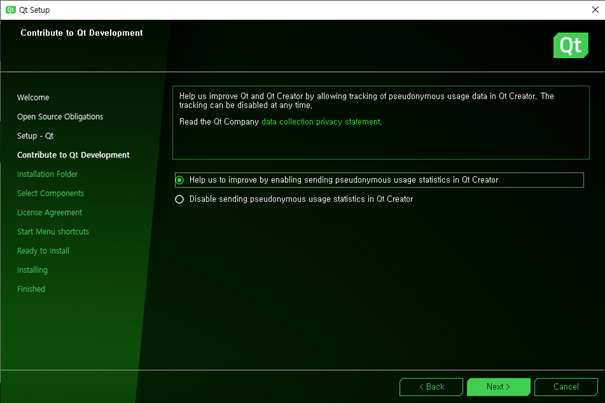
Task: Click the Start Menu shortcuts sidebar step
Action: (53, 232)
